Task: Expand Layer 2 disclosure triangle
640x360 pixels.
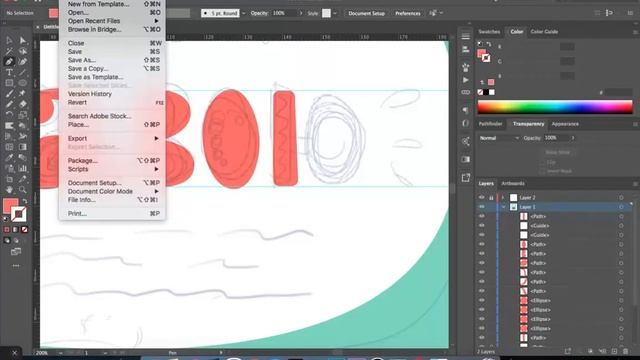Action: click(x=503, y=198)
